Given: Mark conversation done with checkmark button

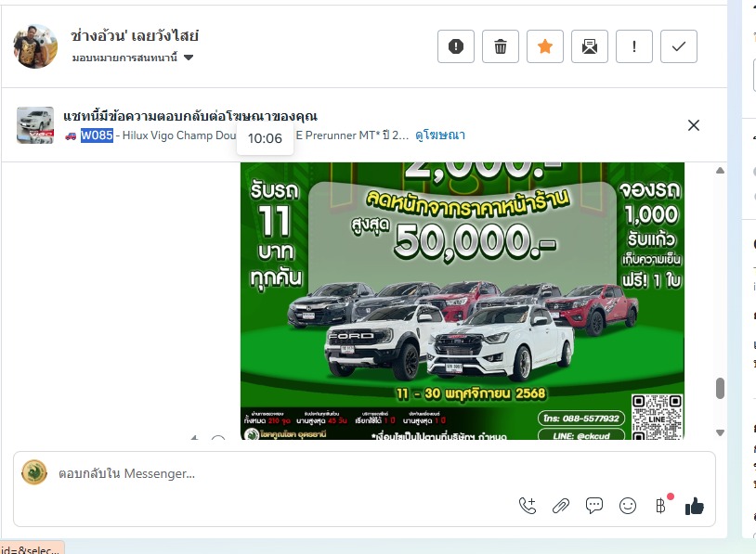Looking at the screenshot, I should tap(679, 46).
